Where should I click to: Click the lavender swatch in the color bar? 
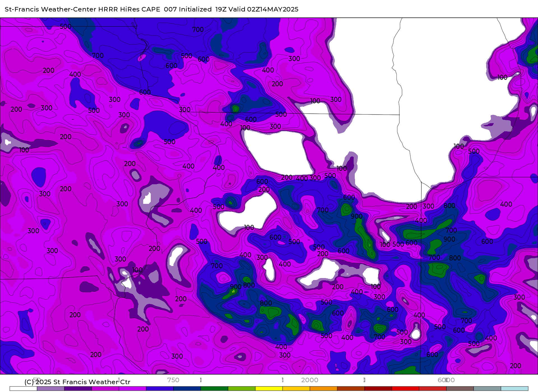click(x=51, y=389)
